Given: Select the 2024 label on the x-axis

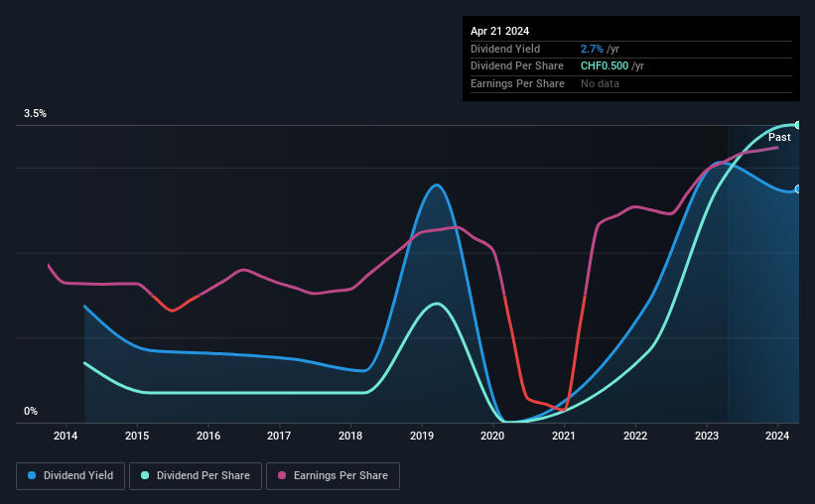Looking at the screenshot, I should (777, 436).
